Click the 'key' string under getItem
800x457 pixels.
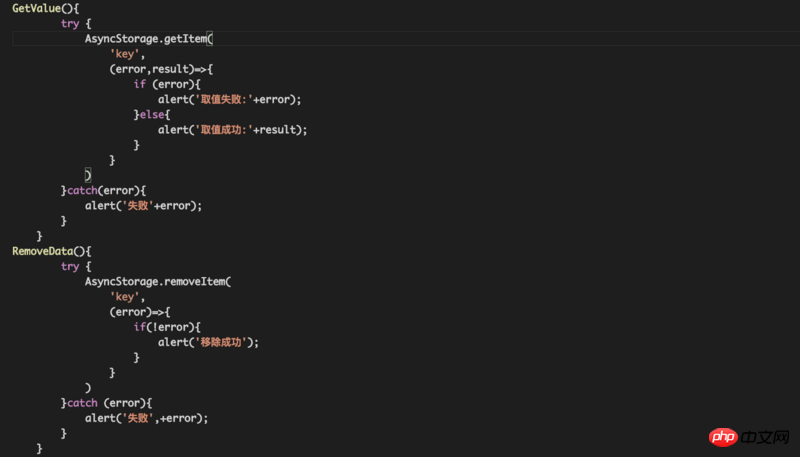126,54
